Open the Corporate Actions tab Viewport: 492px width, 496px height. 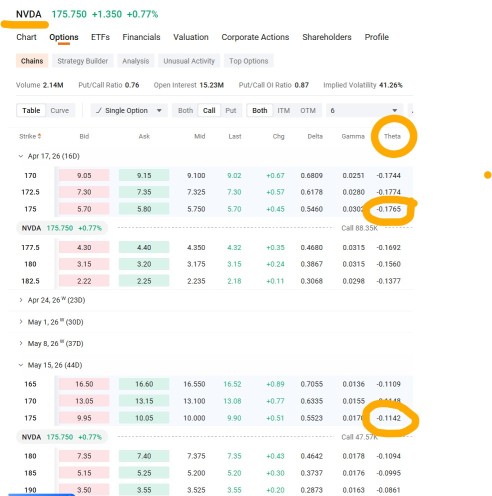coord(255,37)
